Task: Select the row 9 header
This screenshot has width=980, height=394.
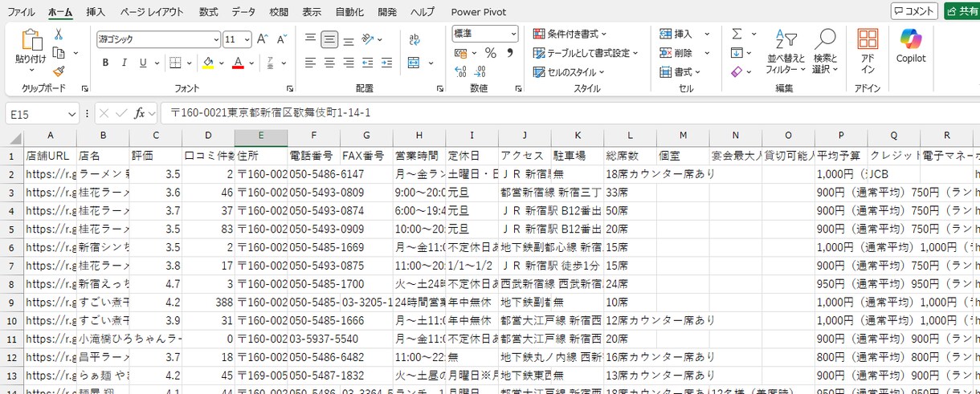Action: (11, 303)
